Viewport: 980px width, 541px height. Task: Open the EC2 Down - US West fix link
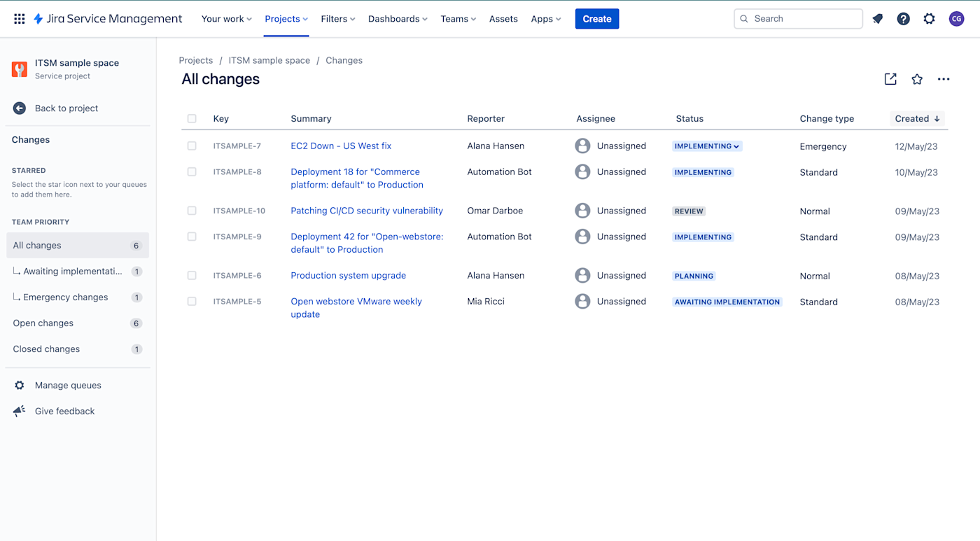pyautogui.click(x=341, y=146)
